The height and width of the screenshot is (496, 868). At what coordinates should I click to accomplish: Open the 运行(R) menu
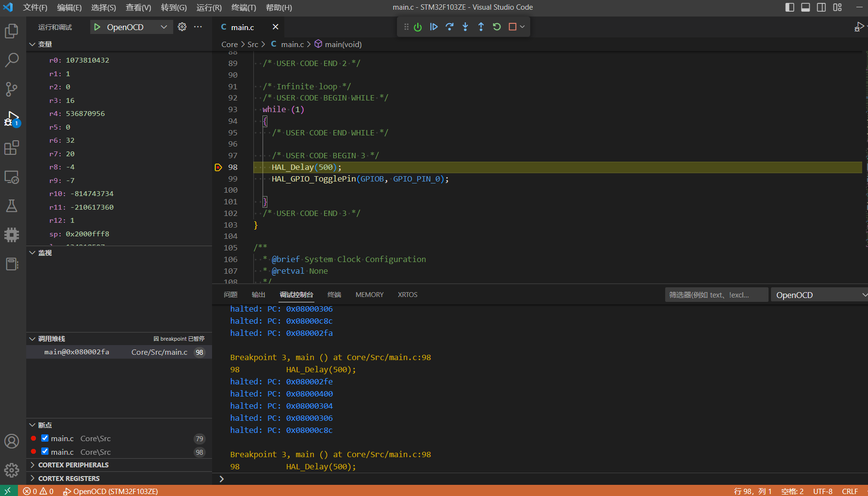point(209,7)
